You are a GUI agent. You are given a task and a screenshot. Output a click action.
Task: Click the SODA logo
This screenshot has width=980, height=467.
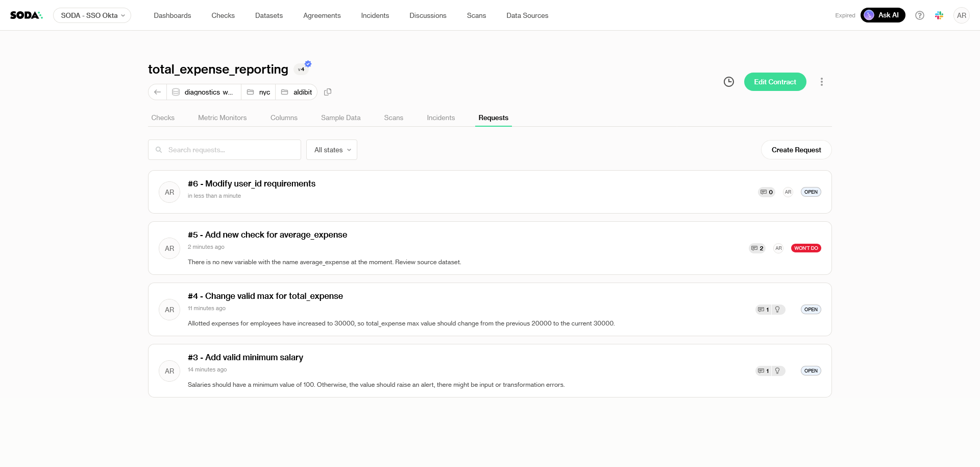(26, 15)
